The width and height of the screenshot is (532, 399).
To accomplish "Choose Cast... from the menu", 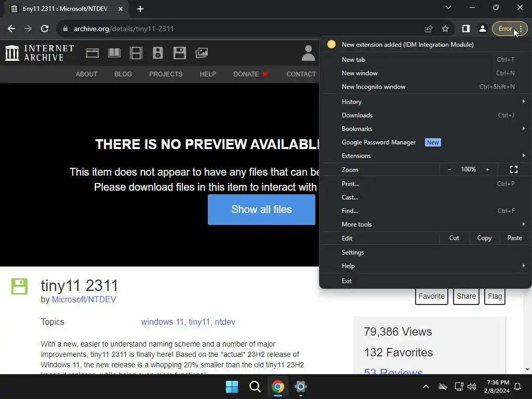I will coord(426,197).
